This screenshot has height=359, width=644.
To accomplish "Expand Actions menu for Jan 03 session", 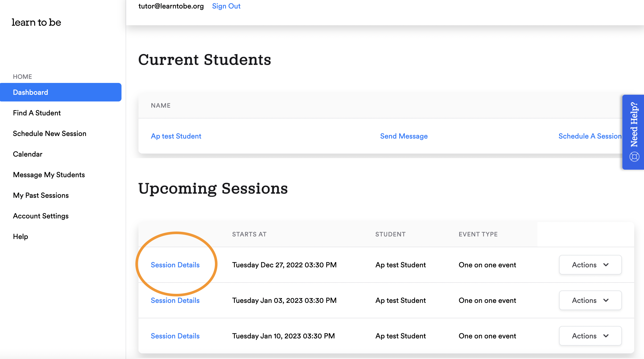I will click(x=590, y=300).
